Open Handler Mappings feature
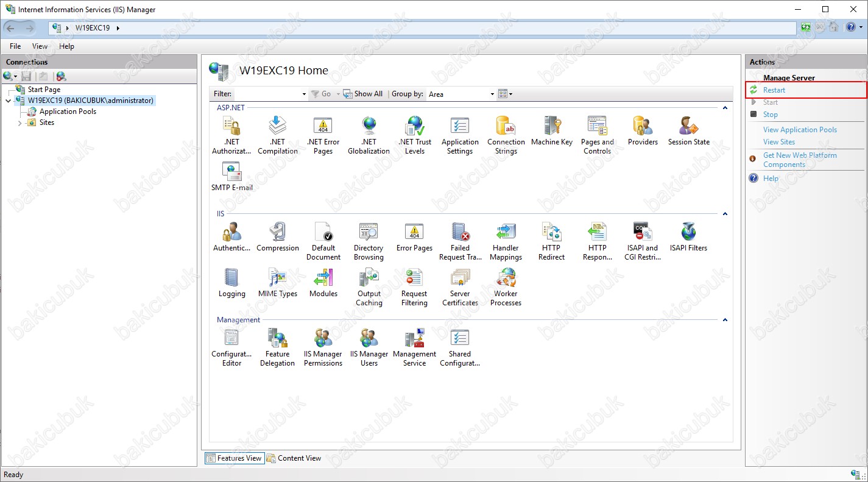The height and width of the screenshot is (482, 868). [506, 241]
